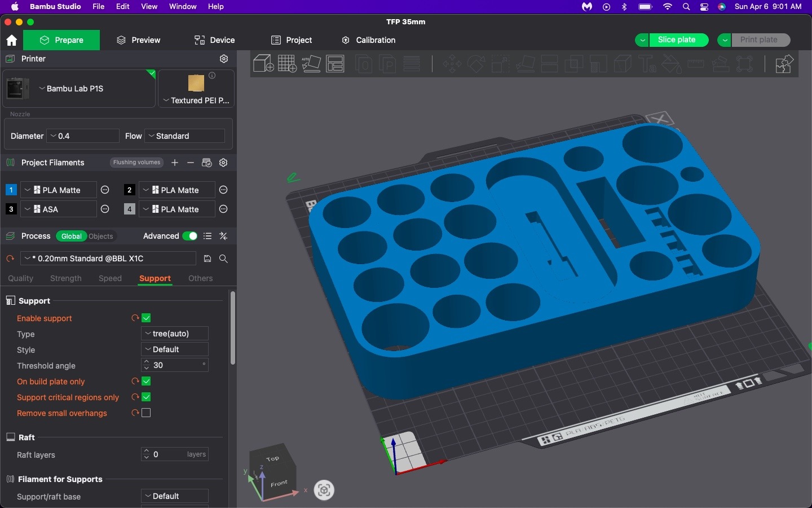
Task: Switch to the Project tab
Action: 292,40
